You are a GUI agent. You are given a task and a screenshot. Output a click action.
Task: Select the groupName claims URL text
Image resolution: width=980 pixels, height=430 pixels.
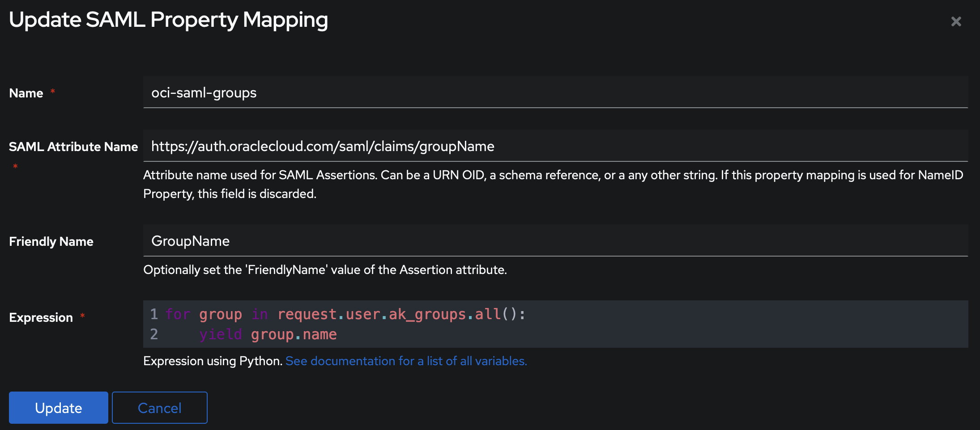tap(323, 146)
